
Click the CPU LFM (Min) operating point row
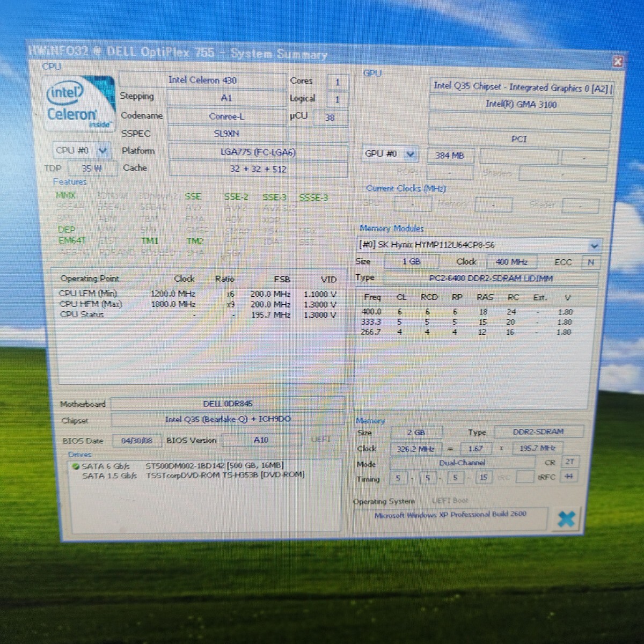197,294
